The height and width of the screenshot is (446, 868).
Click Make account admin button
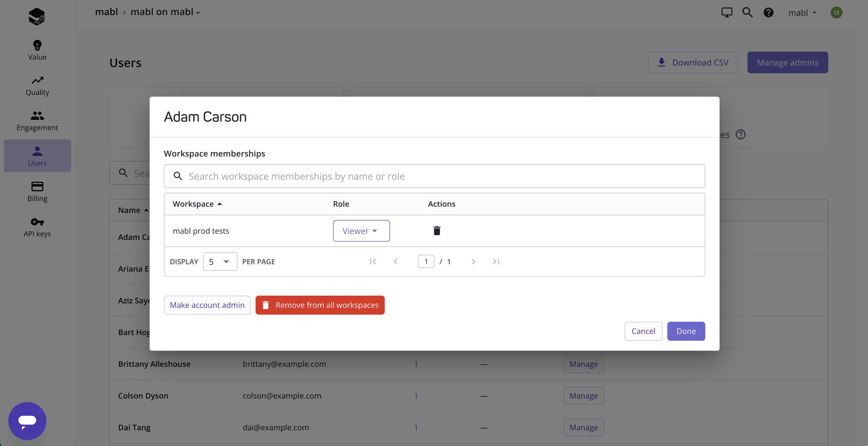[x=207, y=305]
